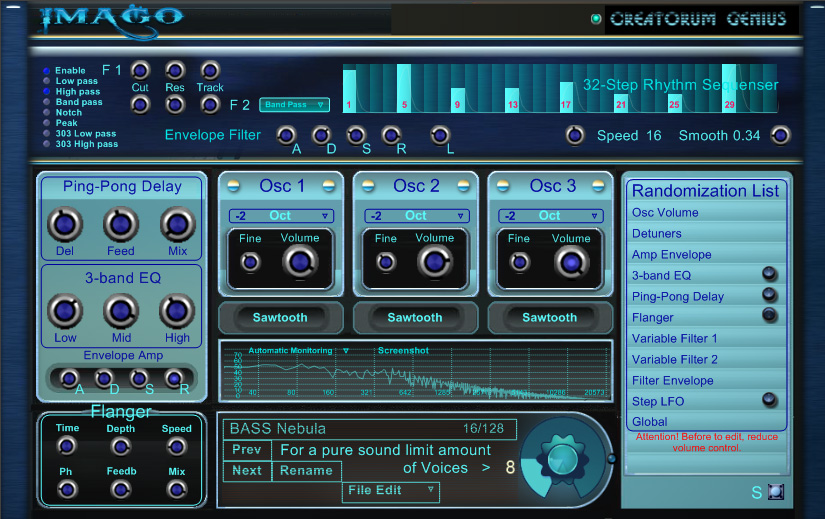Click the Flanger Feedb knob

click(120, 490)
